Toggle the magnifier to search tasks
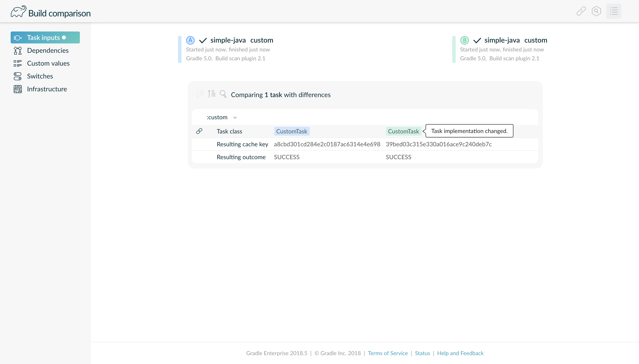Viewport: 639px width, 364px height. (x=223, y=94)
